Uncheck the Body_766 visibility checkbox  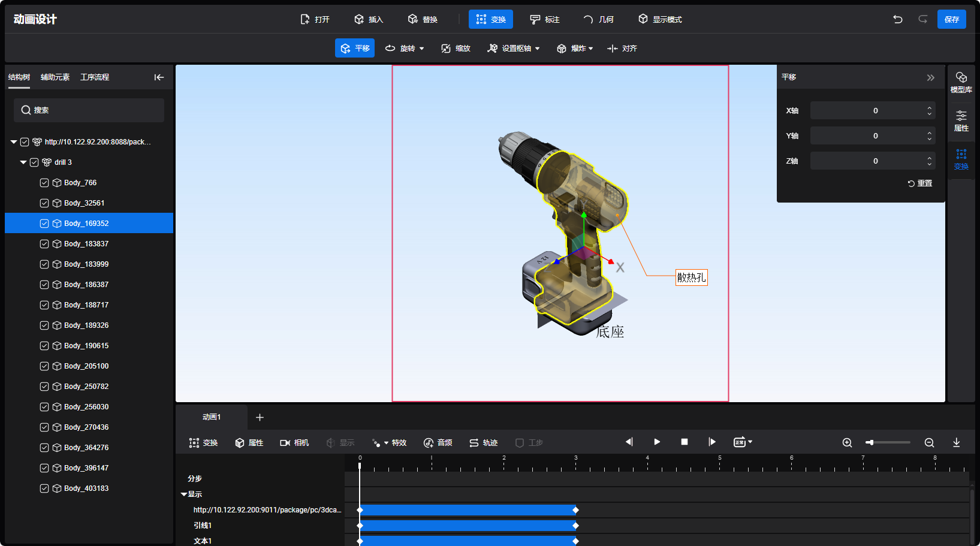coord(44,183)
